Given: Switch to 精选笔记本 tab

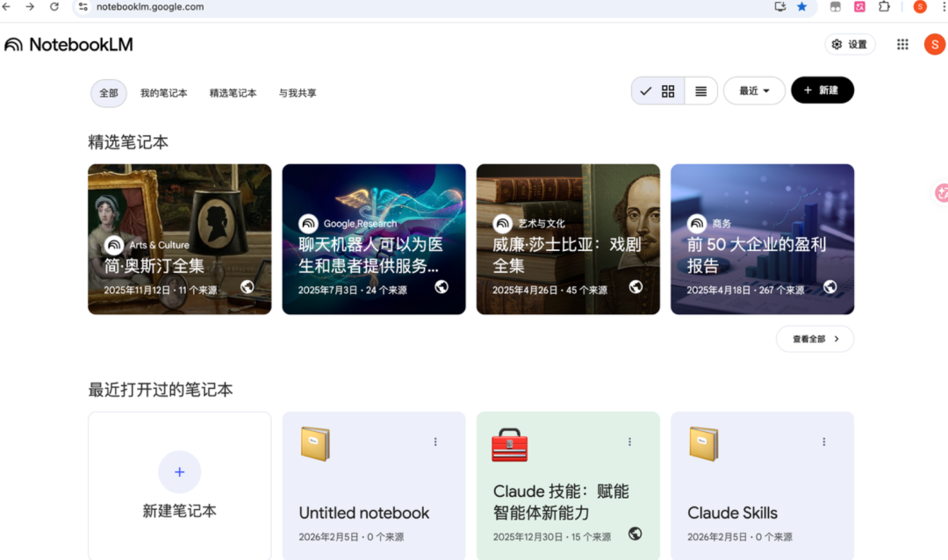Looking at the screenshot, I should 233,93.
